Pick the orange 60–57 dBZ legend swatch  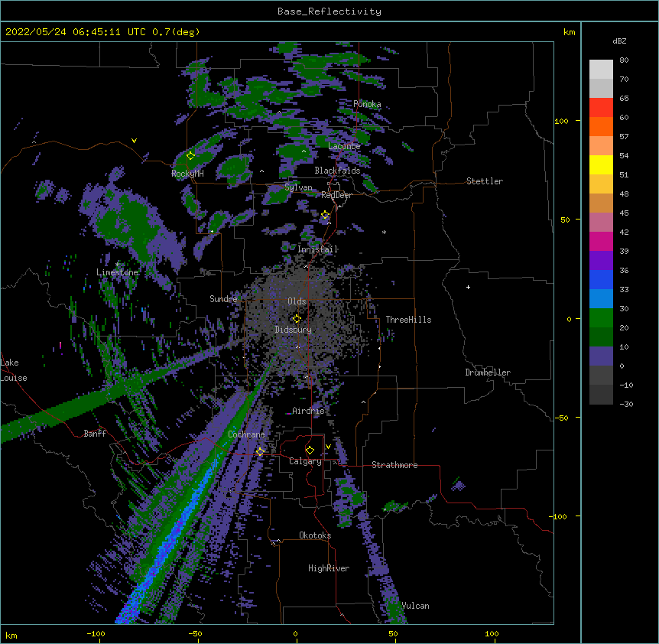(601, 126)
